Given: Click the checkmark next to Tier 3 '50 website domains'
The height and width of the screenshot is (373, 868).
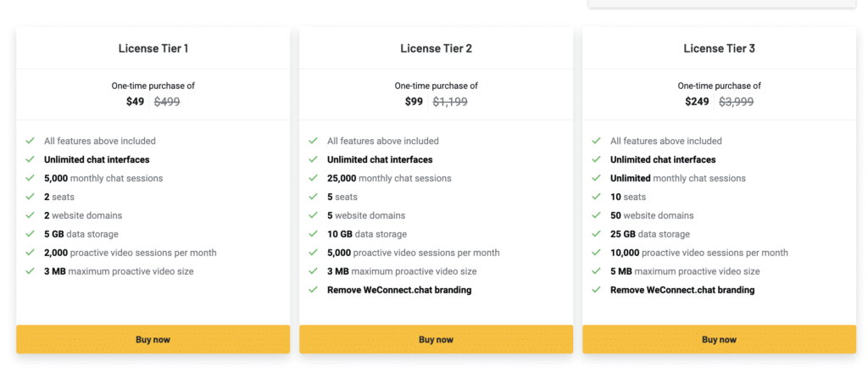Looking at the screenshot, I should pyautogui.click(x=596, y=215).
